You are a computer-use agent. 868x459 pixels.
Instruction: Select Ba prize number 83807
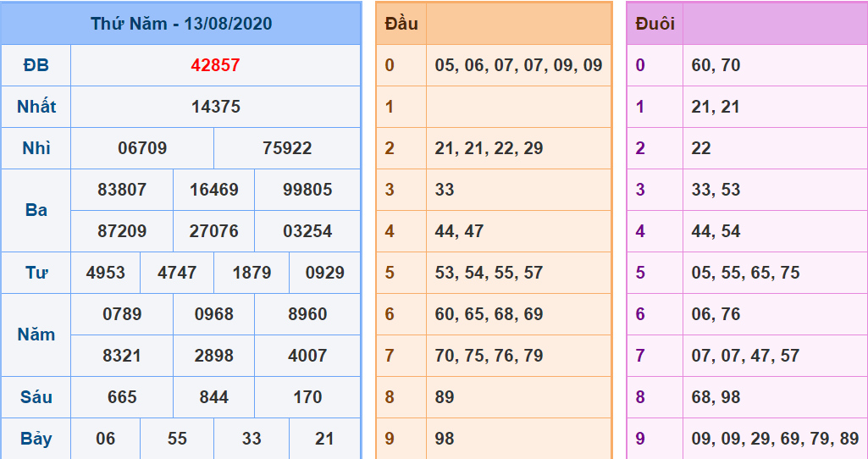(x=122, y=190)
